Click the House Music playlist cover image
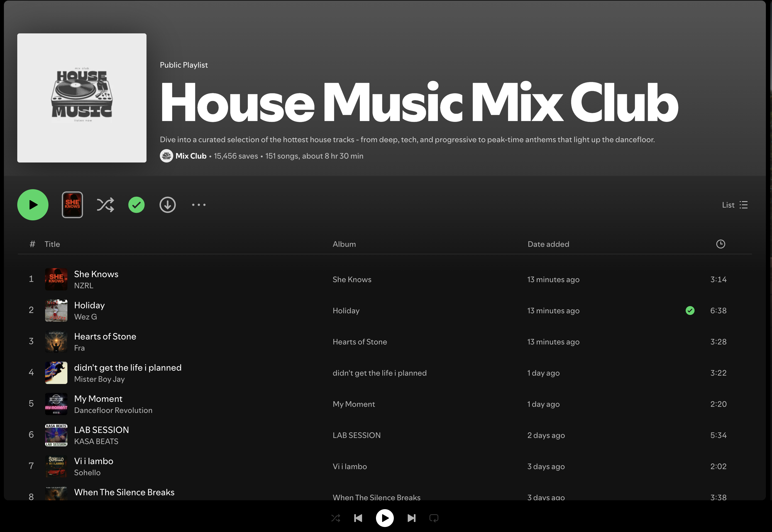Image resolution: width=772 pixels, height=532 pixels. [82, 98]
